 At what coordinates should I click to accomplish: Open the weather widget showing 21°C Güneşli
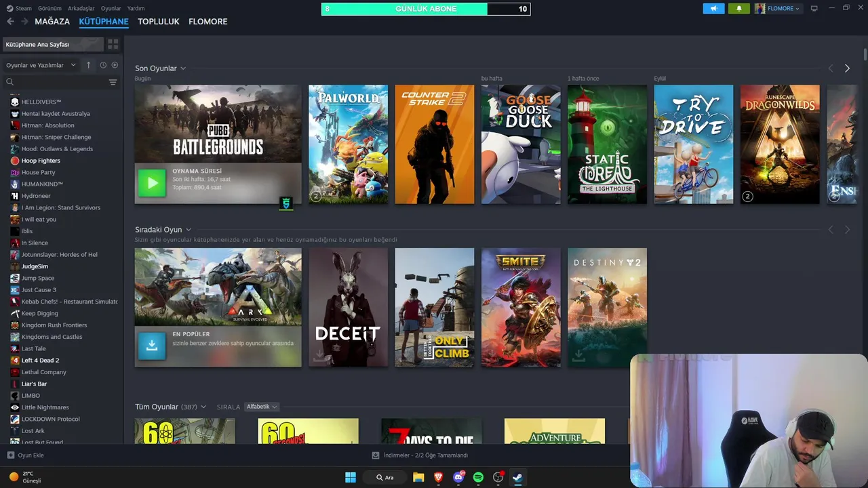tap(26, 477)
